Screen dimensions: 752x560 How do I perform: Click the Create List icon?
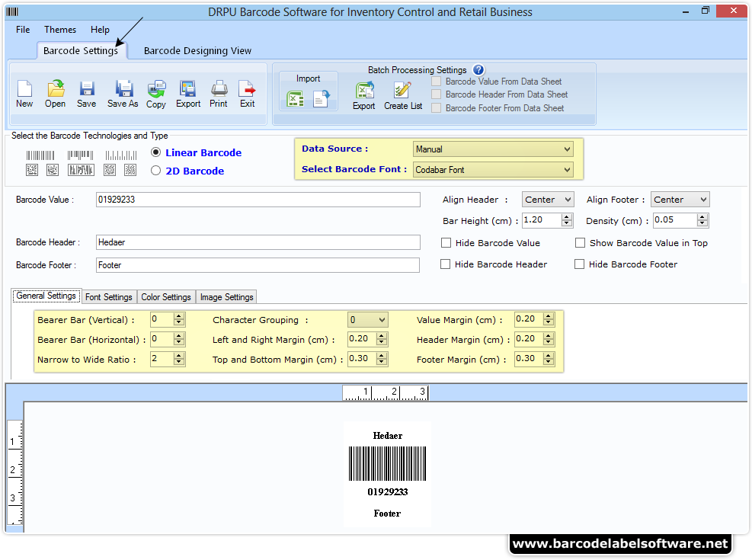402,90
